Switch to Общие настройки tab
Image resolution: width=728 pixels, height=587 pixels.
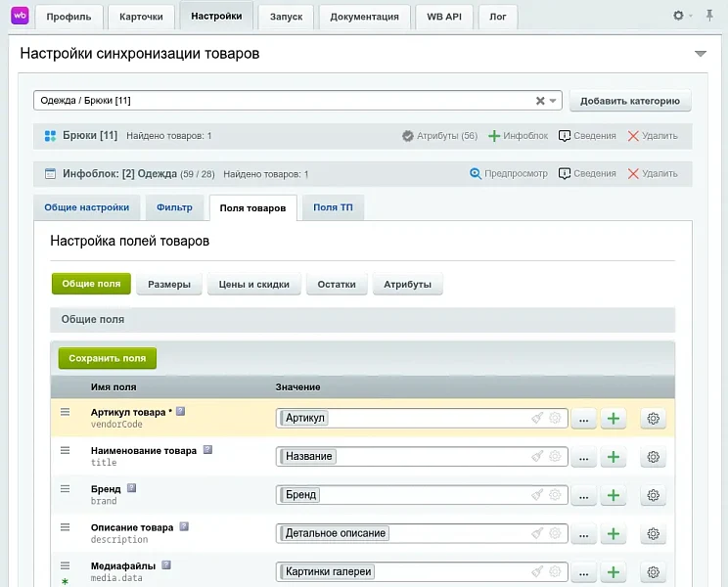[x=87, y=207]
